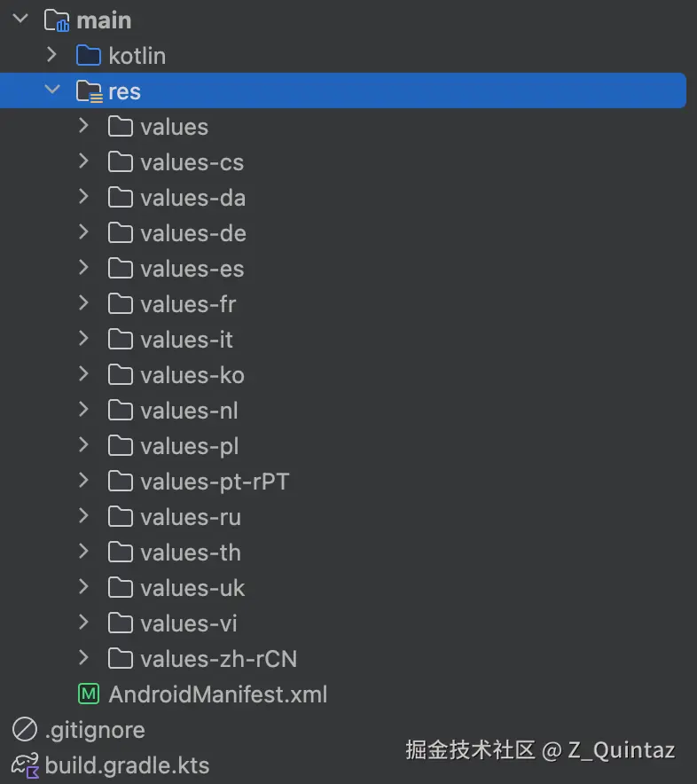Click the build.gradle.kts Gradle icon
Viewport: 697px width, 784px height.
[x=25, y=765]
